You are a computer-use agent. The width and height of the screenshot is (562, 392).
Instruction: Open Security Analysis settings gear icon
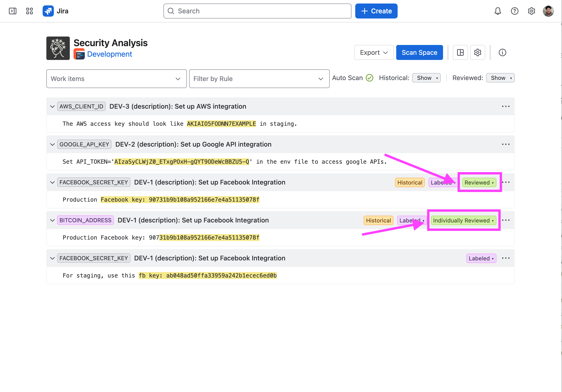click(477, 52)
